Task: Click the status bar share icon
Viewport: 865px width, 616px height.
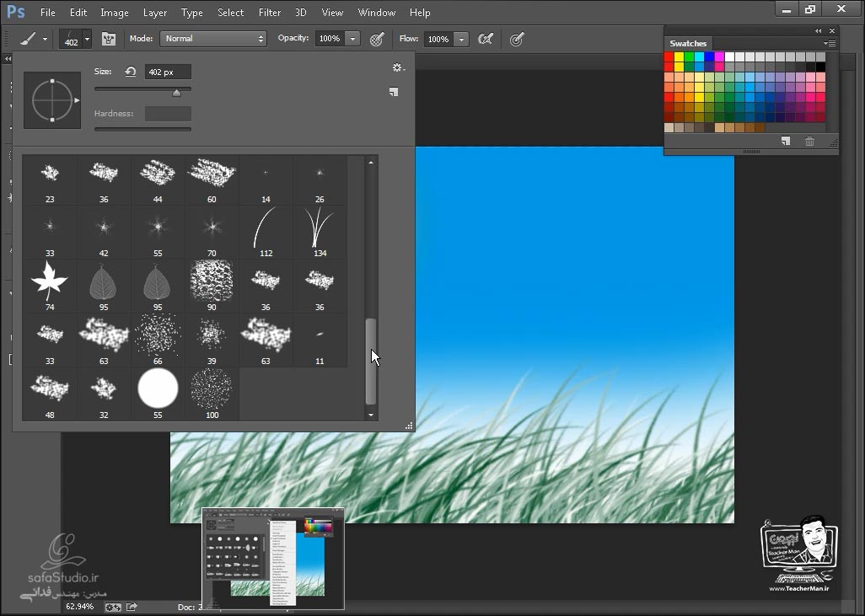Action: [x=132, y=607]
